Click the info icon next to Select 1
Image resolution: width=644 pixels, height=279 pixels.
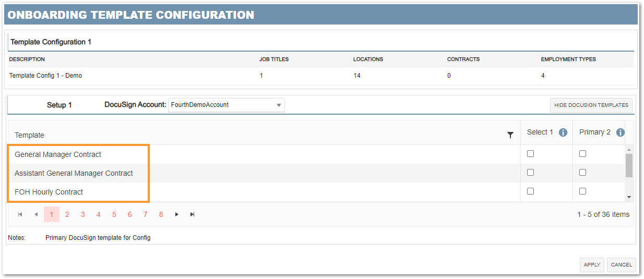click(x=563, y=132)
